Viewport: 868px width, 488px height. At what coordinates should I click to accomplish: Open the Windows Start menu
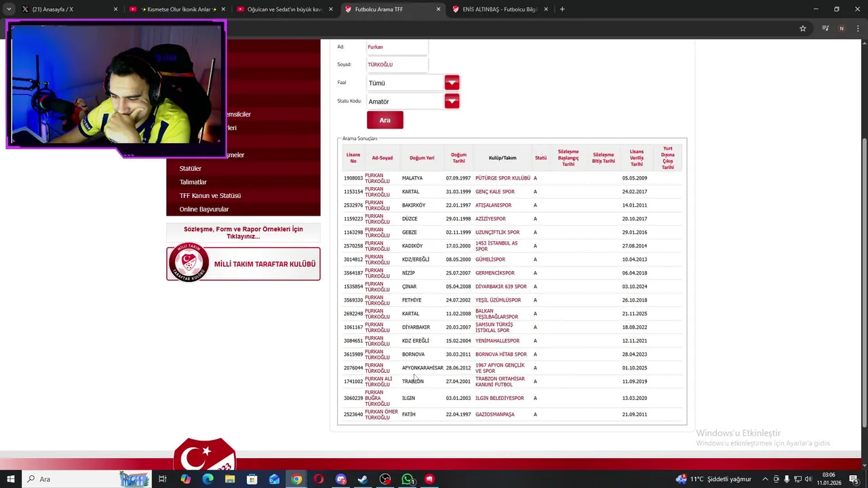[x=11, y=479]
